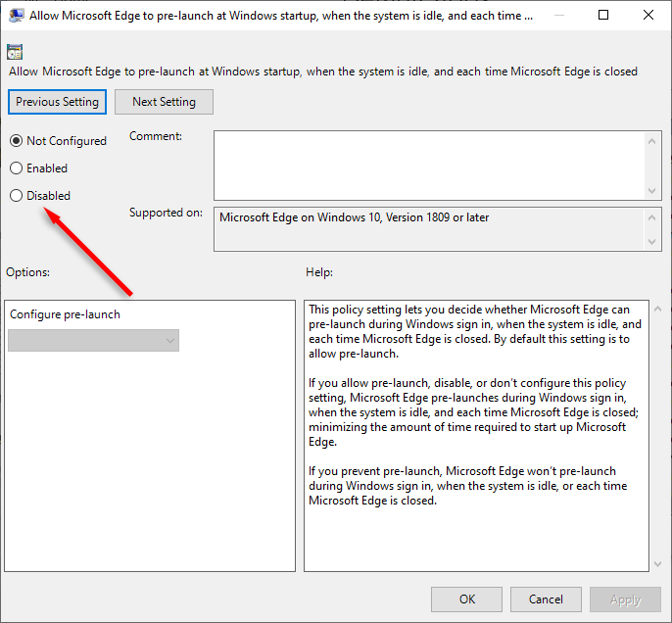
Task: Click the 'Configure pre-launch' label
Action: click(x=65, y=314)
